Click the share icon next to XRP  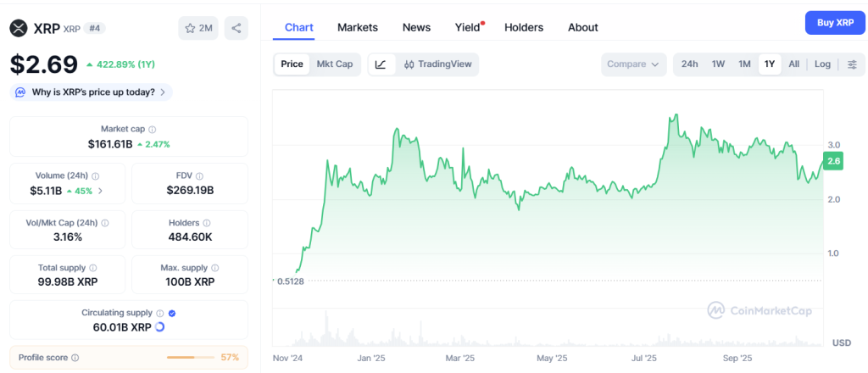coord(236,28)
